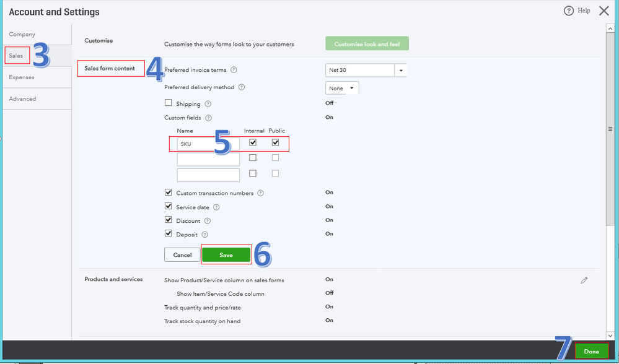Check Public for the second custom field
Image resolution: width=619 pixels, height=364 pixels.
(275, 158)
